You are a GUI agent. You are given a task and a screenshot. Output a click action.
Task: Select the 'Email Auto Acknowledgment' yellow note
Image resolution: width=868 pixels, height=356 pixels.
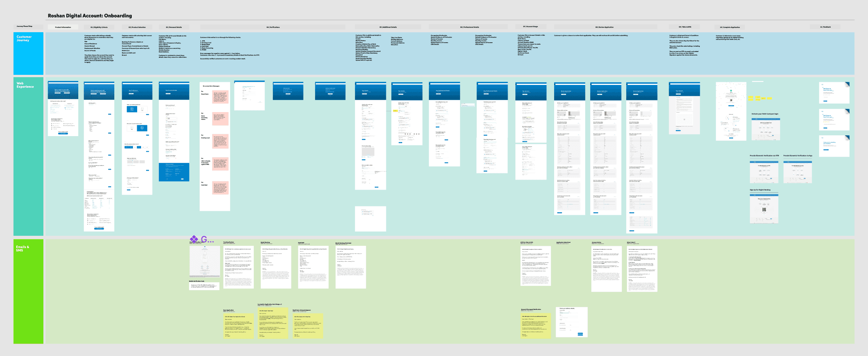coord(308,326)
